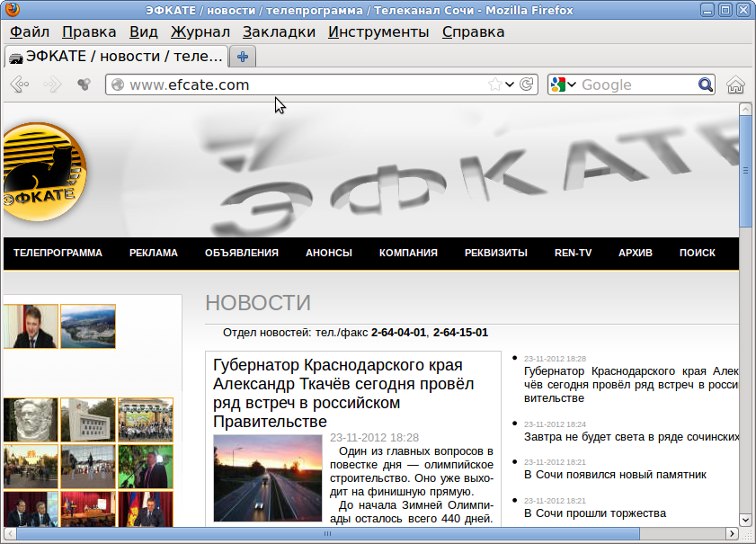Open the ТЕЛЕПРОГРАММА navigation link
The image size is (756, 544).
pyautogui.click(x=58, y=253)
